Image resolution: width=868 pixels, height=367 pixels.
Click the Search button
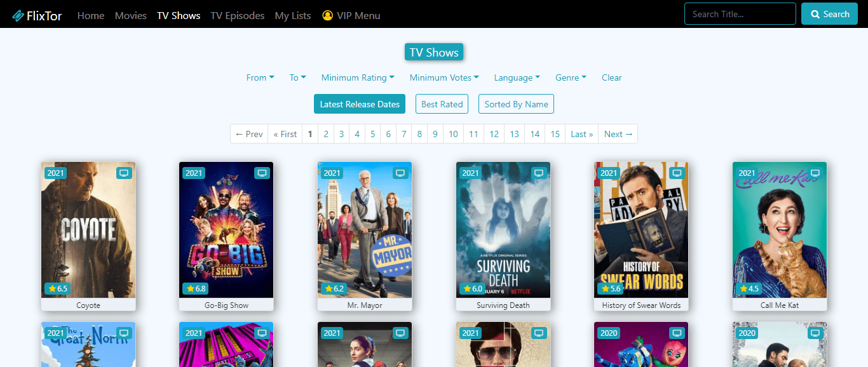point(829,14)
